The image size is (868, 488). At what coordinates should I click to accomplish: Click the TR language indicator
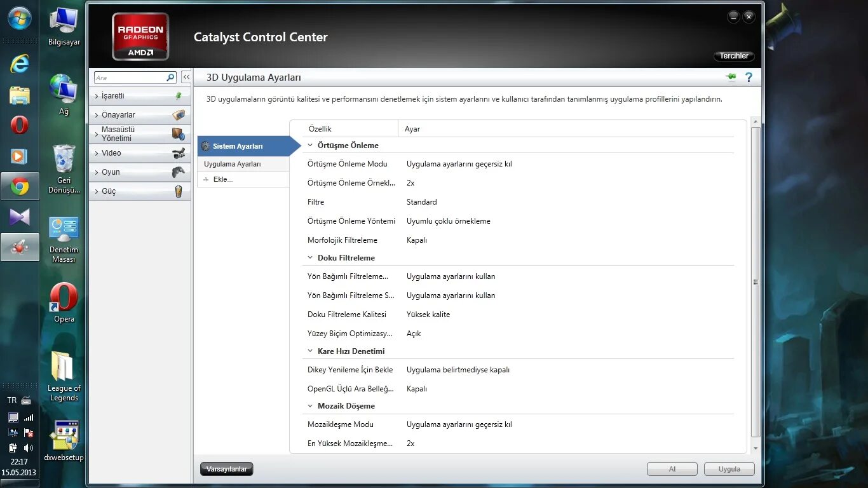click(12, 400)
